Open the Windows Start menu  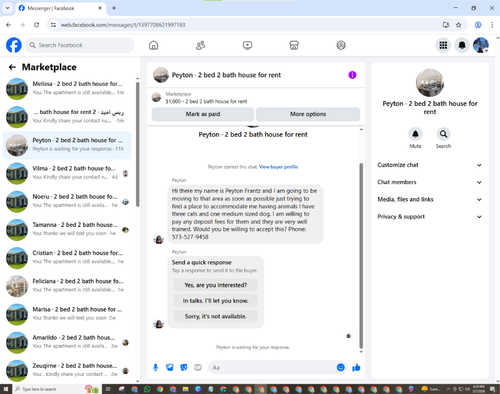6,389
